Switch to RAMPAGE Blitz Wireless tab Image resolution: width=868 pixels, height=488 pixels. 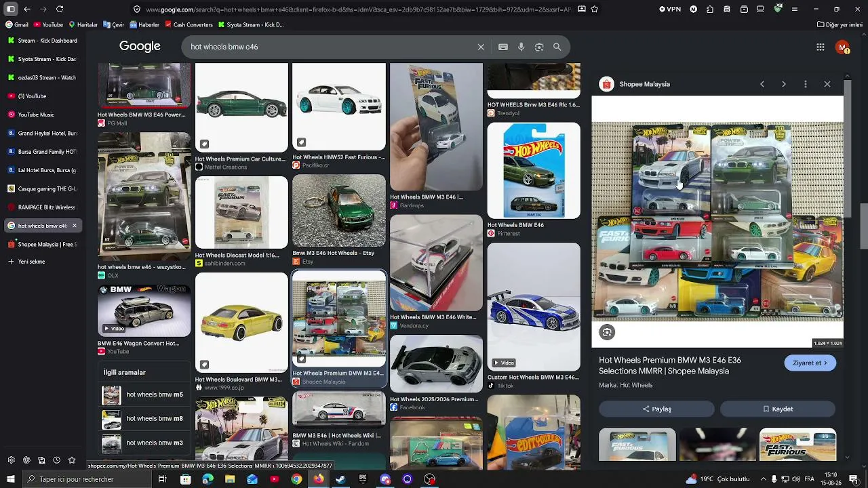(42, 207)
